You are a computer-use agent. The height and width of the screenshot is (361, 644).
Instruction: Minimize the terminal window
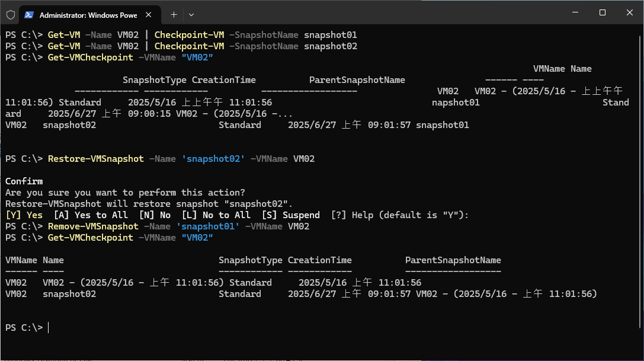574,12
